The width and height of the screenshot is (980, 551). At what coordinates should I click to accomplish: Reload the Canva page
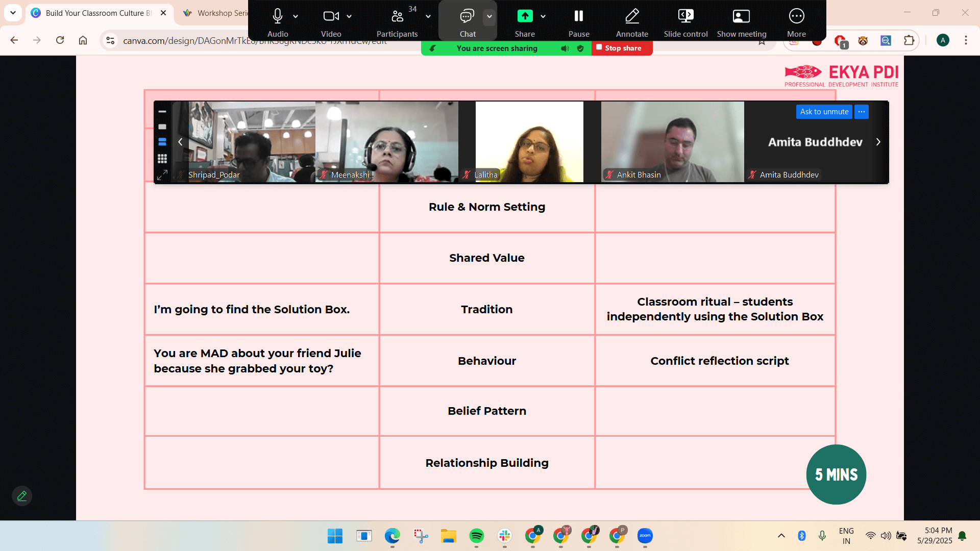(60, 40)
